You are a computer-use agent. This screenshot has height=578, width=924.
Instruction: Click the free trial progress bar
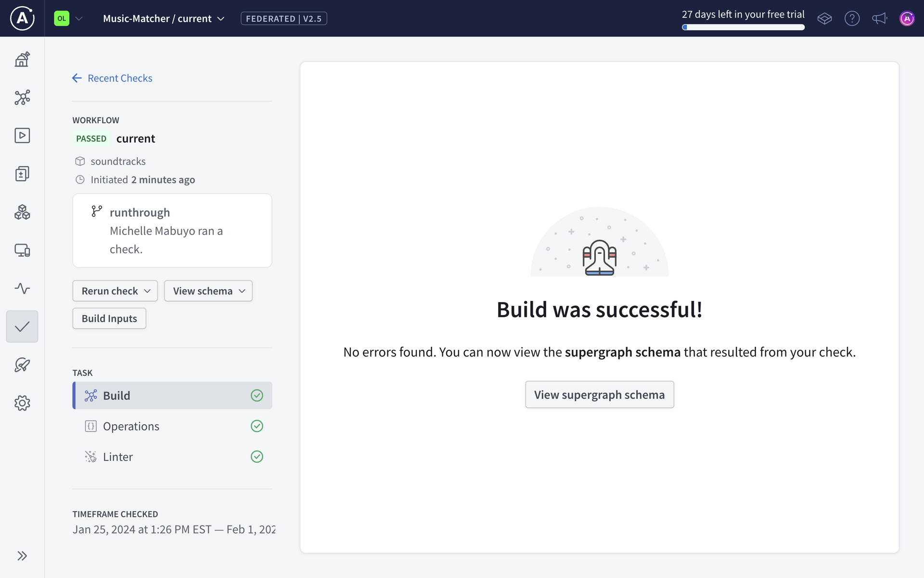point(743,27)
